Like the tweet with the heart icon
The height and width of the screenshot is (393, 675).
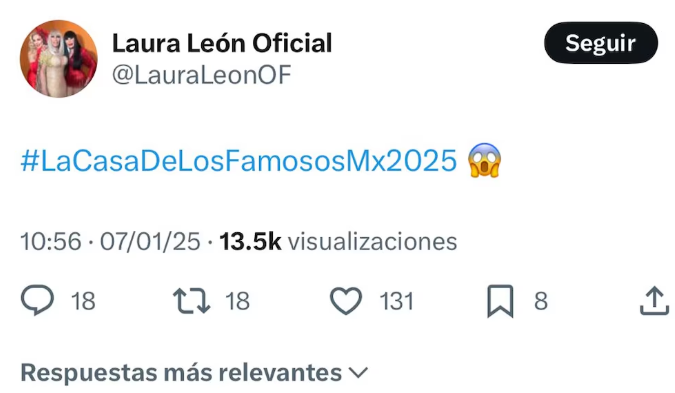346,300
